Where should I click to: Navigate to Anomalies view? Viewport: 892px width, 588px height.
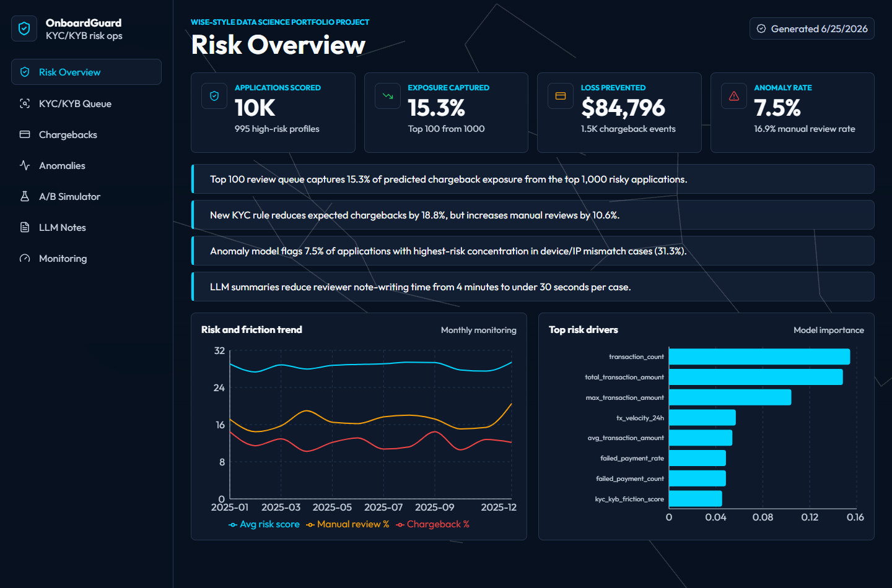click(x=86, y=165)
